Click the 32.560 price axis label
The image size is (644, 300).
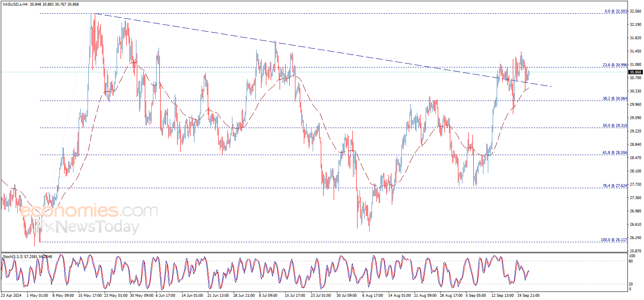(636, 11)
